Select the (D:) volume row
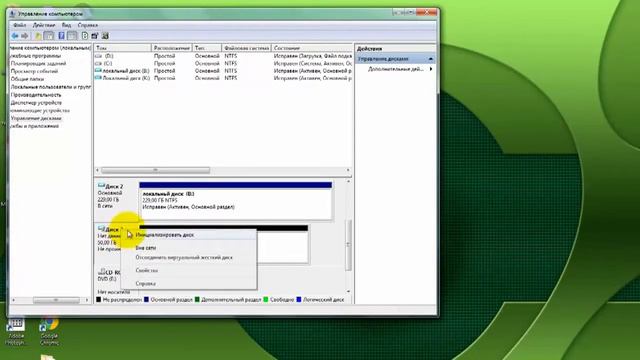 click(223, 56)
